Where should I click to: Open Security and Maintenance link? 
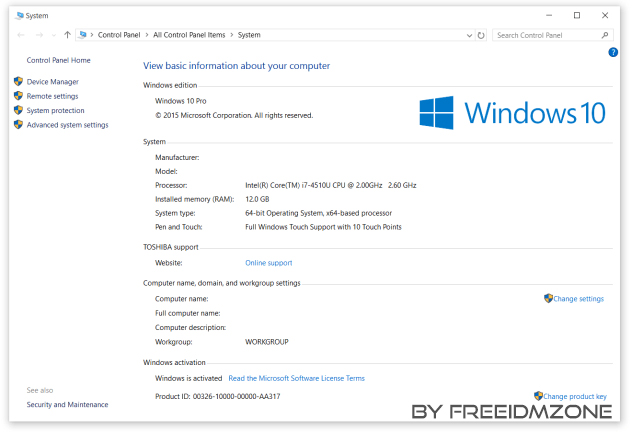tap(67, 405)
